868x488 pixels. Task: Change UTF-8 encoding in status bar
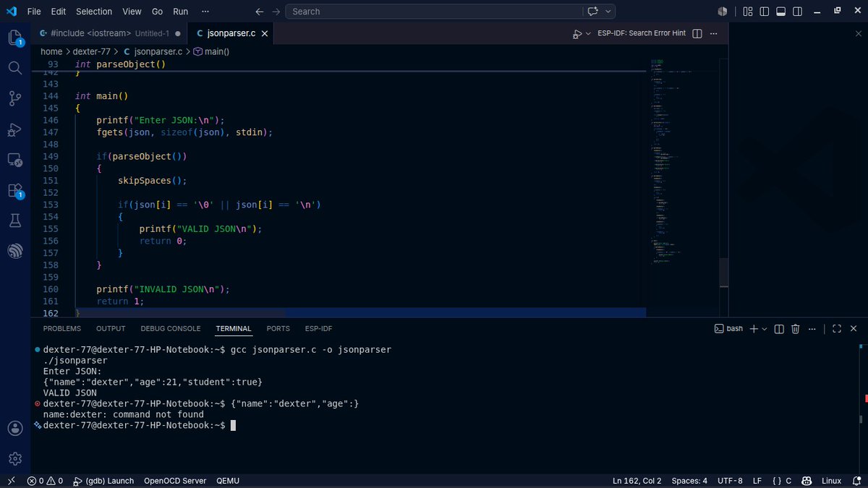click(730, 481)
